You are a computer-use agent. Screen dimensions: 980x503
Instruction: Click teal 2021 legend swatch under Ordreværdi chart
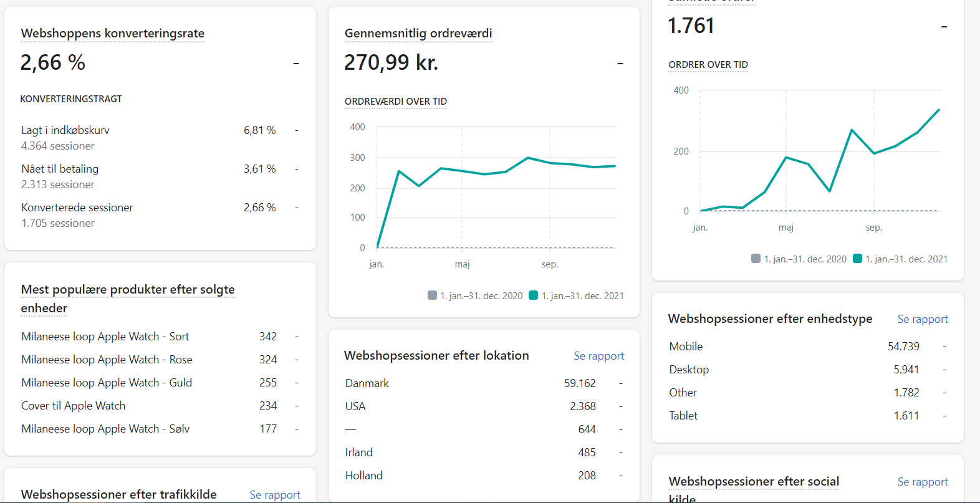(x=533, y=295)
